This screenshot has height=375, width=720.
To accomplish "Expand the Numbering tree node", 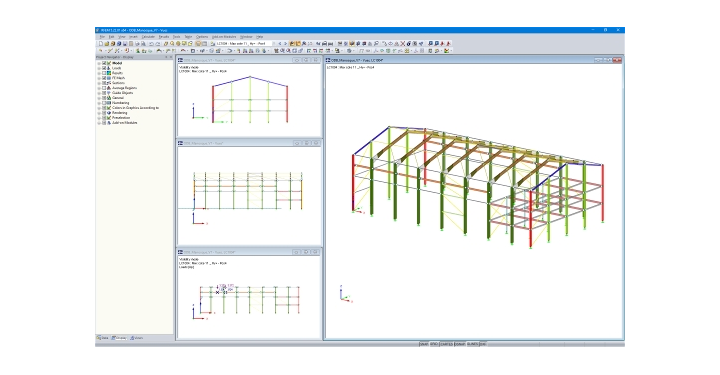I will point(99,103).
